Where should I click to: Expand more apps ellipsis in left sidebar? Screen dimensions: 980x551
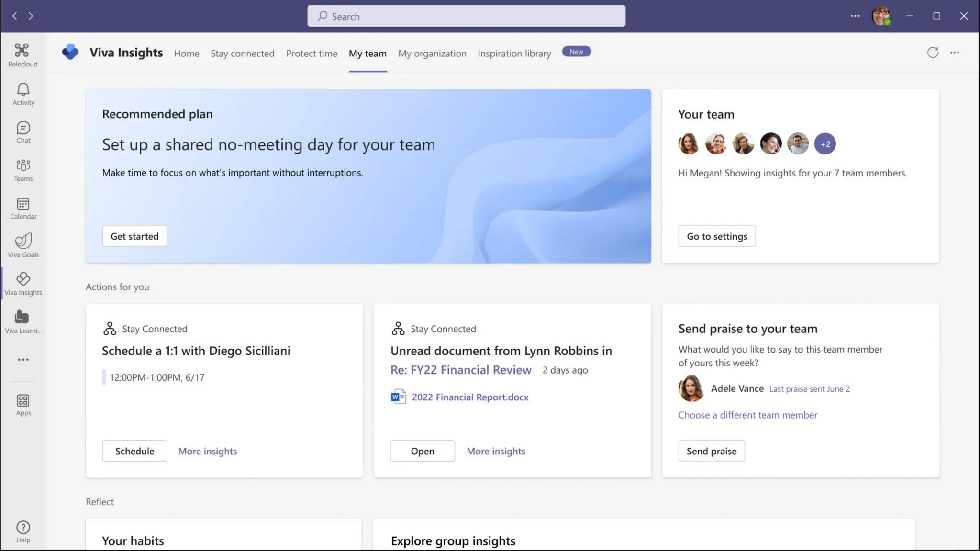tap(23, 360)
